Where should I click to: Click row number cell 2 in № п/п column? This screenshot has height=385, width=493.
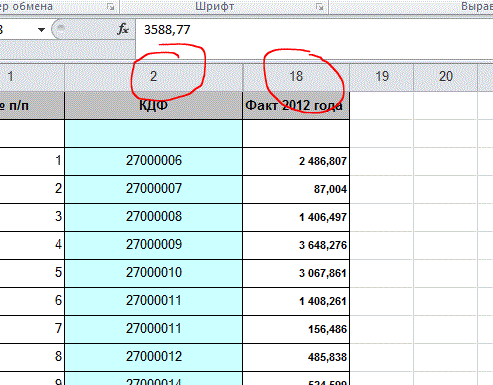point(32,189)
